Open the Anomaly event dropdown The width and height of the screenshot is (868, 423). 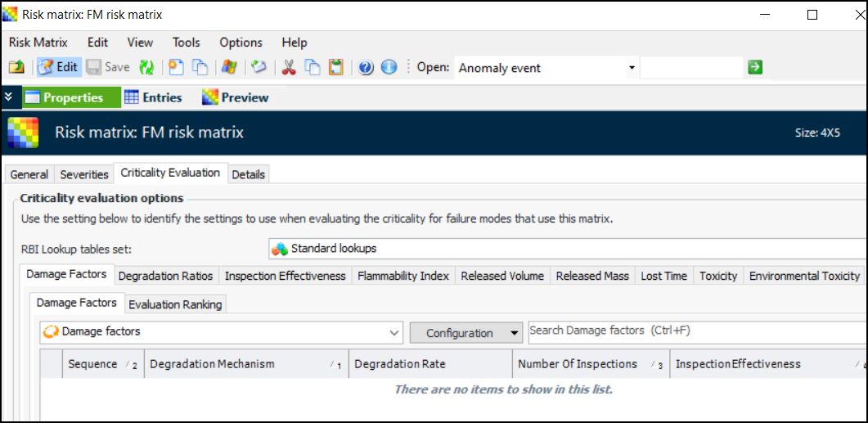point(632,68)
